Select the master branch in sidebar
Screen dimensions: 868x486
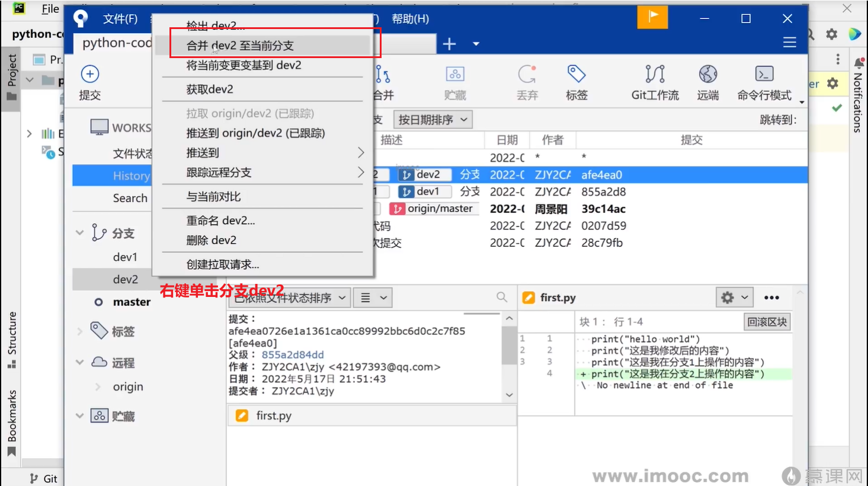(x=132, y=302)
